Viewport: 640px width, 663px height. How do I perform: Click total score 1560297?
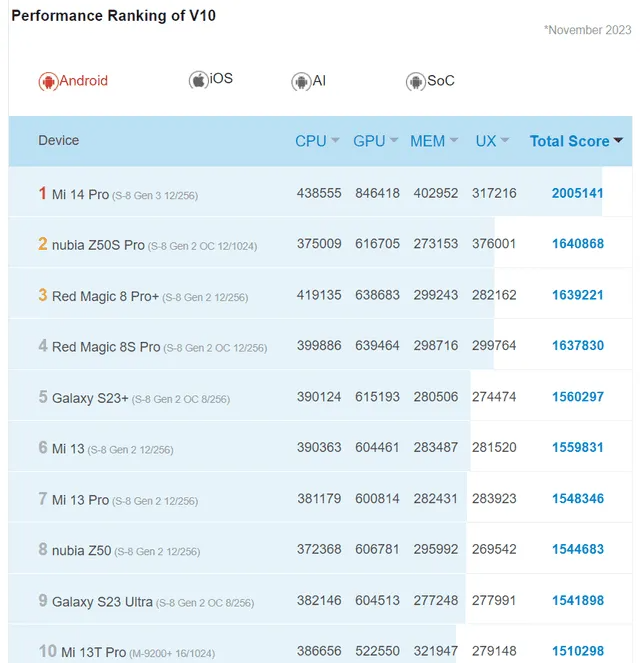click(x=578, y=397)
